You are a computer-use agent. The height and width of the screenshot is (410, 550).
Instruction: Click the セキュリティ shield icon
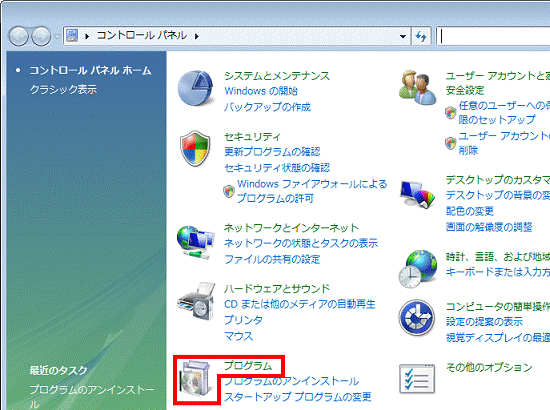[195, 148]
